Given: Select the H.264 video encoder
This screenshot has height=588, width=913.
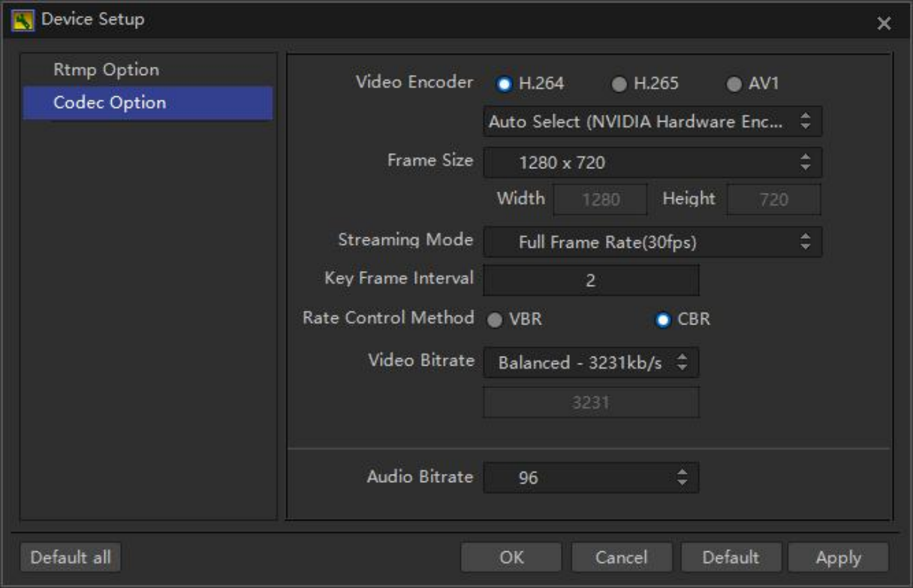Looking at the screenshot, I should point(505,85).
